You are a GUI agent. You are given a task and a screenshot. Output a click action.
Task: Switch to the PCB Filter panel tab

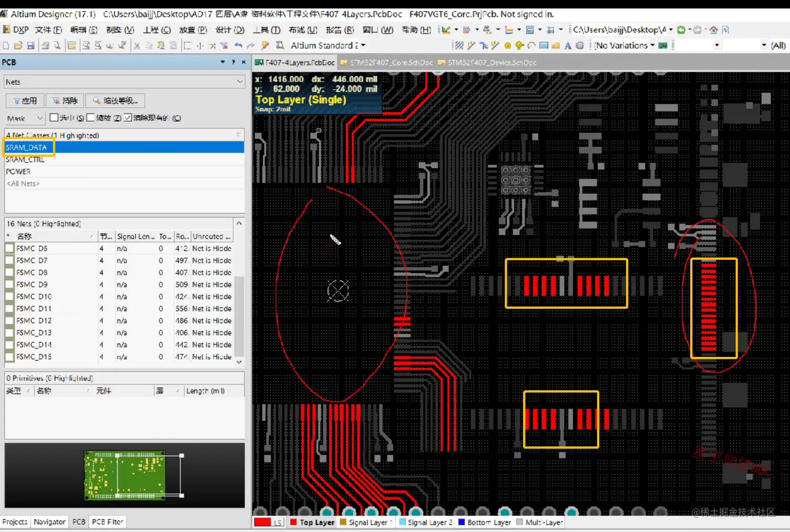[108, 522]
